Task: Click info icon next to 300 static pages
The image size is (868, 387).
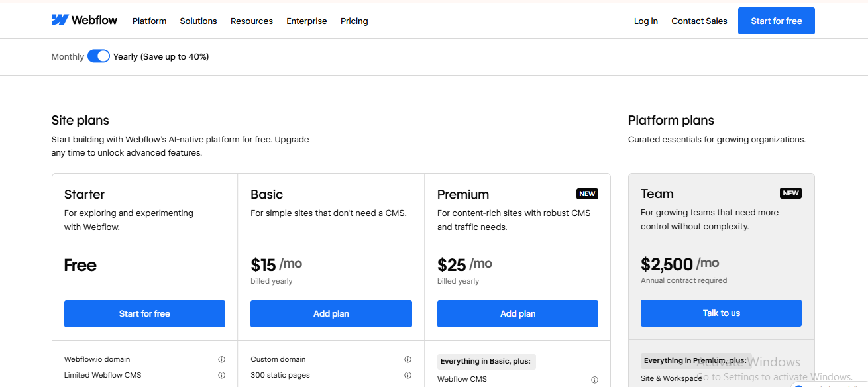Action: (407, 375)
